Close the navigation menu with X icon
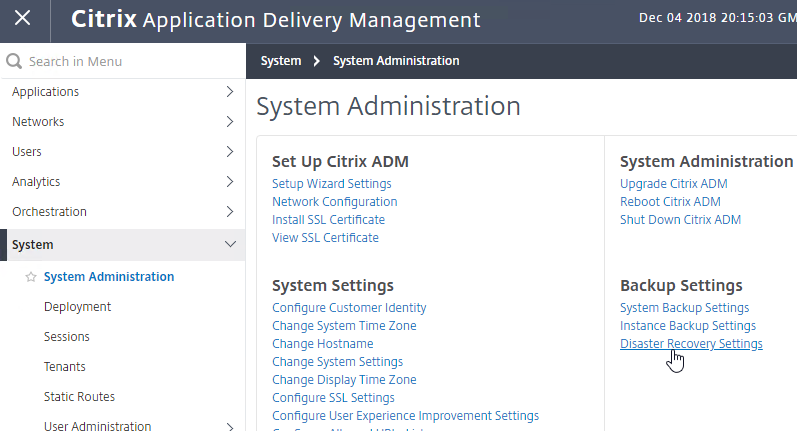This screenshot has width=797, height=431. pyautogui.click(x=22, y=18)
